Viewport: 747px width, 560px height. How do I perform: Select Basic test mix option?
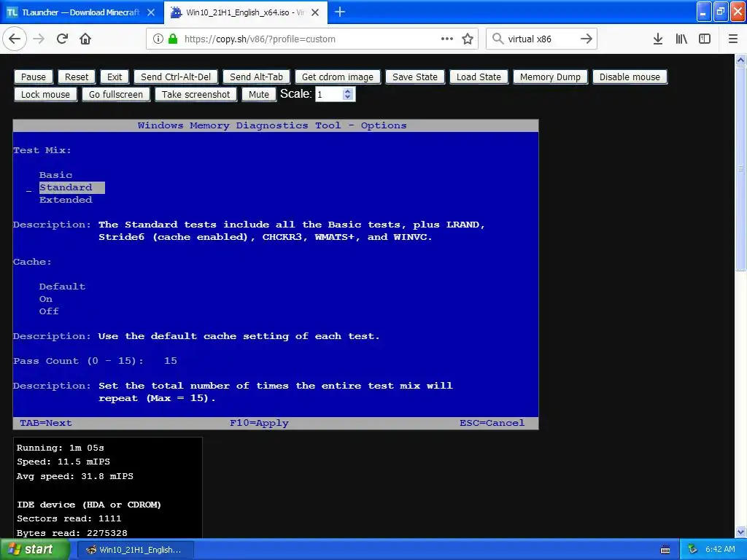point(55,175)
